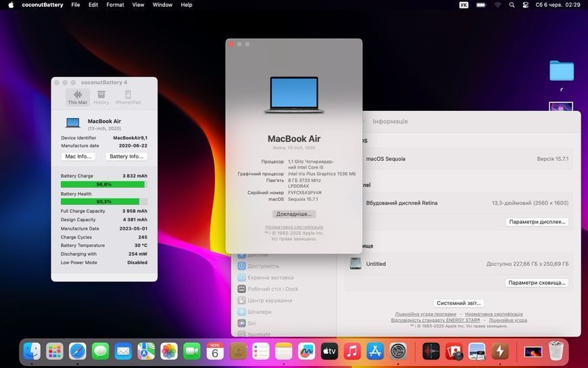
Task: Open Finder from the Dock
Action: [32, 352]
